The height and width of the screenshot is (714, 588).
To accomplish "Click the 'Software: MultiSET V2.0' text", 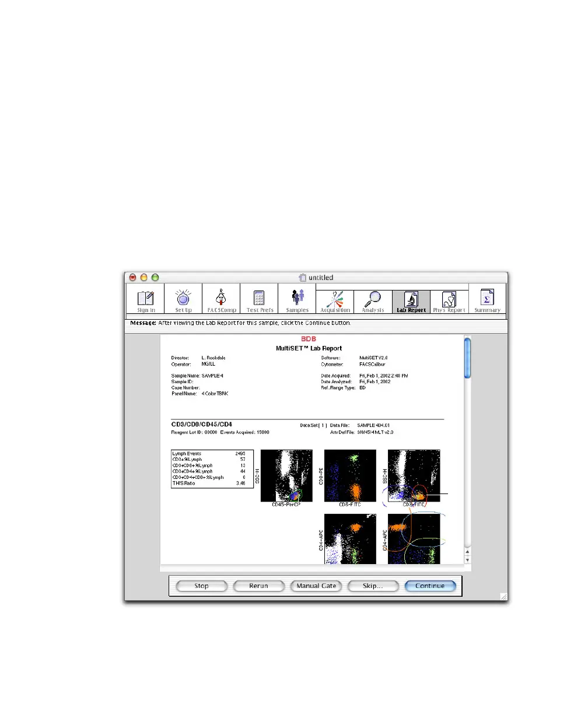I will tap(354, 358).
